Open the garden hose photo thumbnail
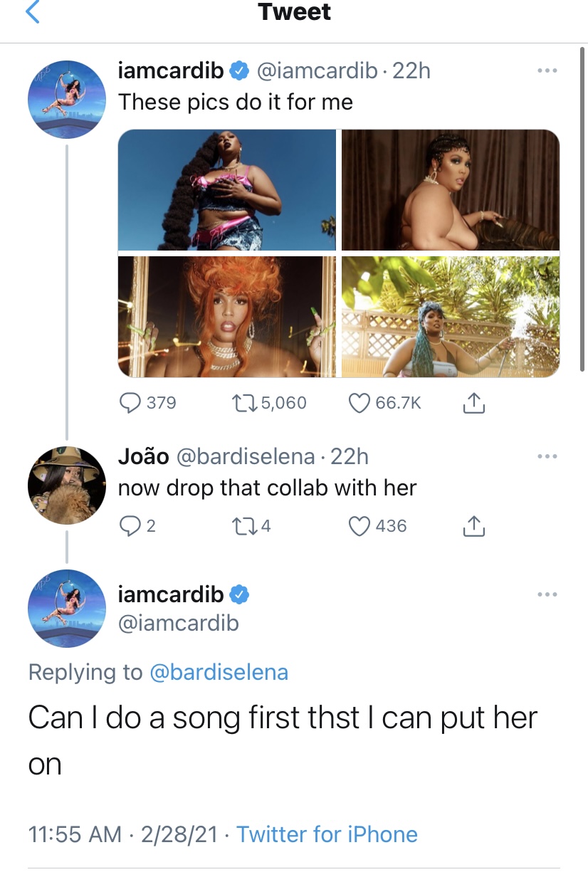This screenshot has height=877, width=588. tap(451, 317)
